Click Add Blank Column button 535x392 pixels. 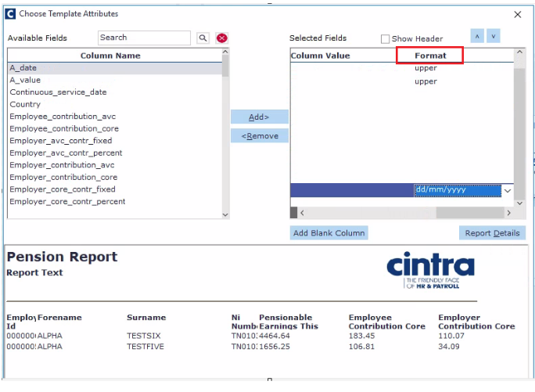[x=329, y=233]
